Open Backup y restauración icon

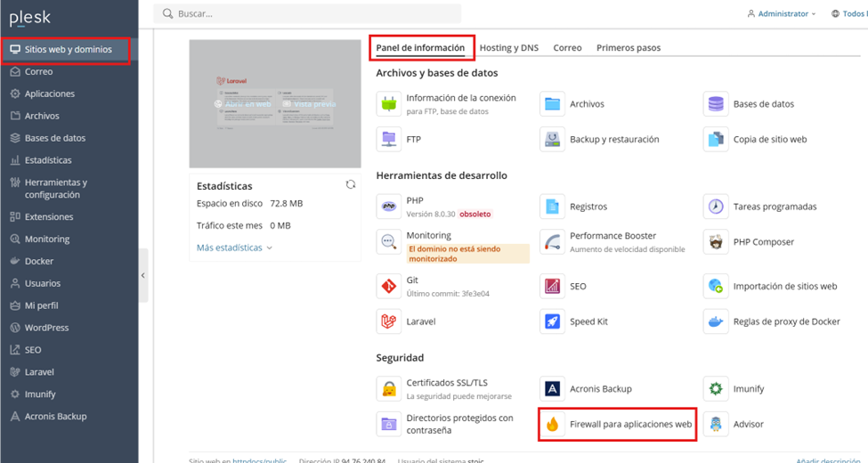tap(552, 139)
